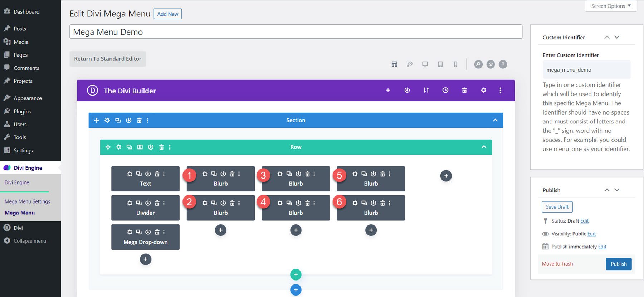Open the builder help question-mark button
The width and height of the screenshot is (644, 297).
point(503,64)
